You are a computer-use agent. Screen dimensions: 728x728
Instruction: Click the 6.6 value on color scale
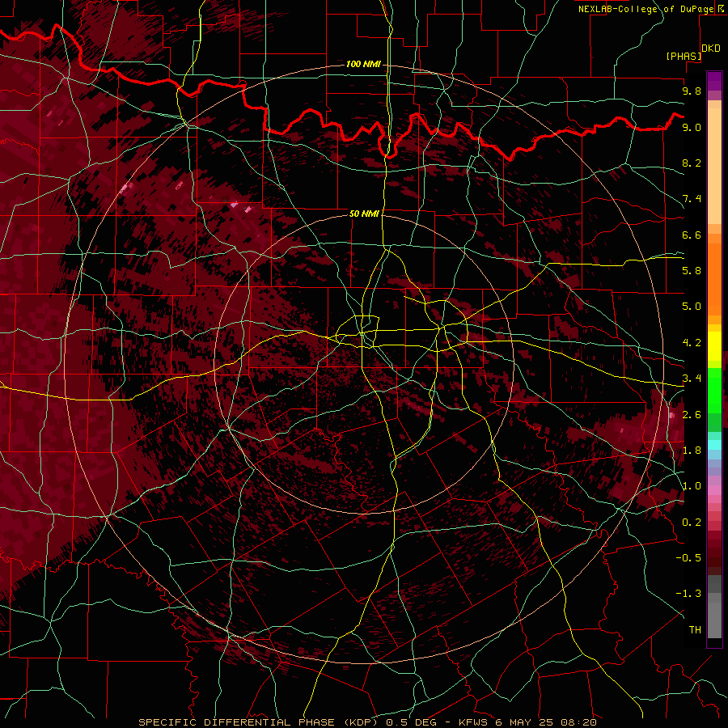point(692,235)
